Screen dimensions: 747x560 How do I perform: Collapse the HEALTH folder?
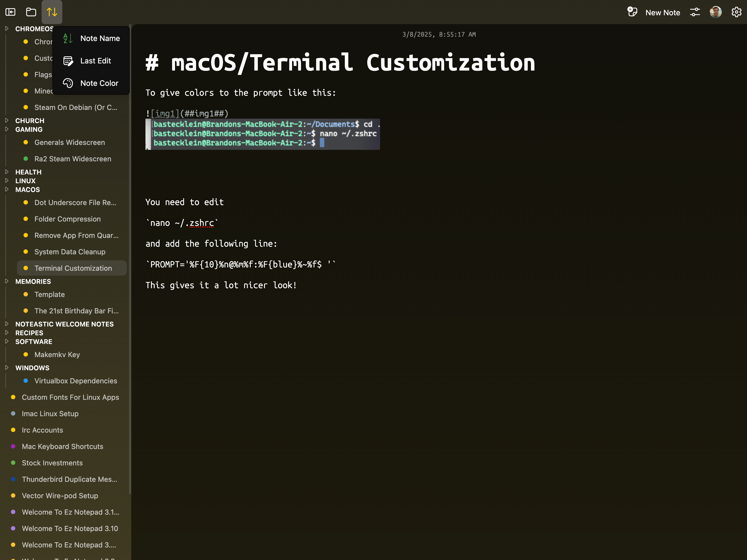click(x=6, y=171)
